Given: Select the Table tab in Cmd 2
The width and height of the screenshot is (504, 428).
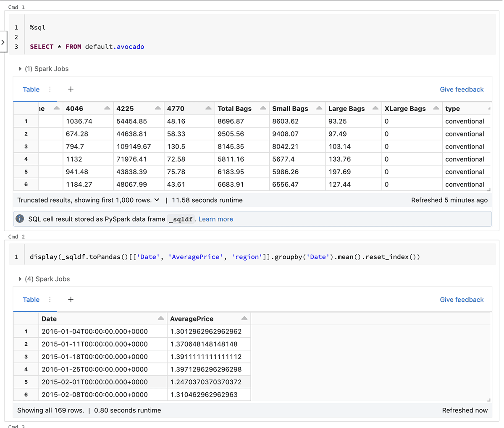Looking at the screenshot, I should (31, 300).
